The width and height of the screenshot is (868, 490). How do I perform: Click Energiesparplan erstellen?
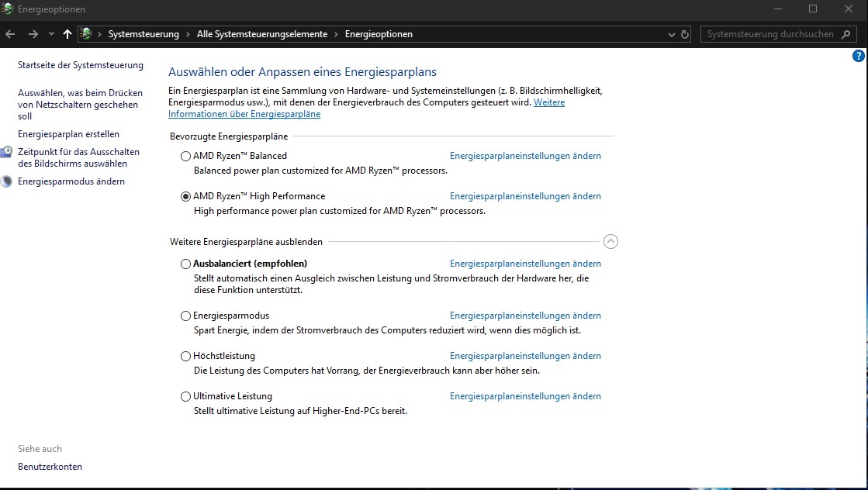coord(68,134)
